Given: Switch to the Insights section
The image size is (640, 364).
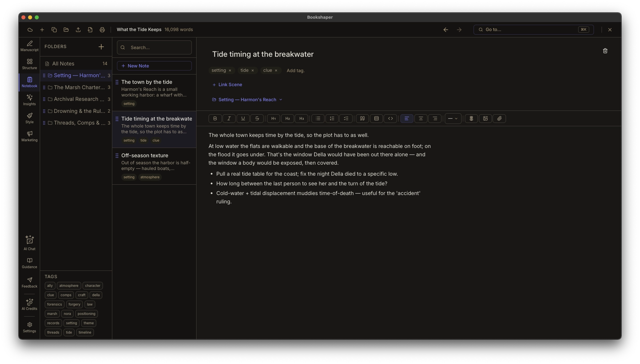Looking at the screenshot, I should [29, 100].
